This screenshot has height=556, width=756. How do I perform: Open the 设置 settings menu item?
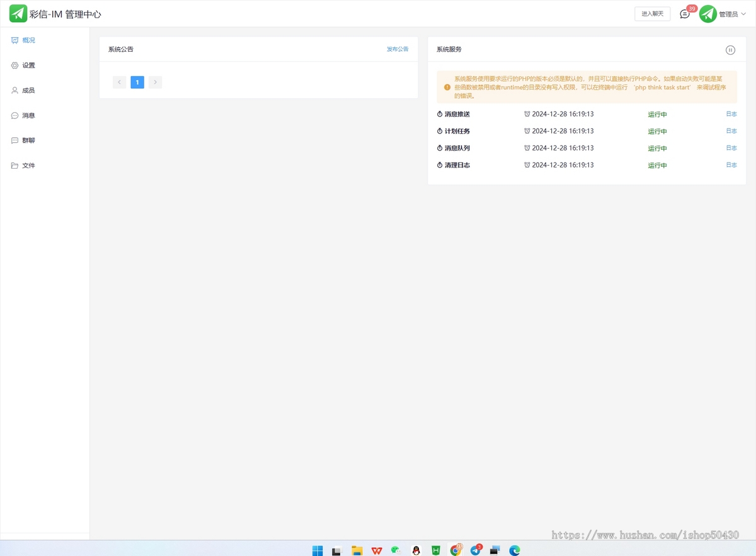point(28,65)
